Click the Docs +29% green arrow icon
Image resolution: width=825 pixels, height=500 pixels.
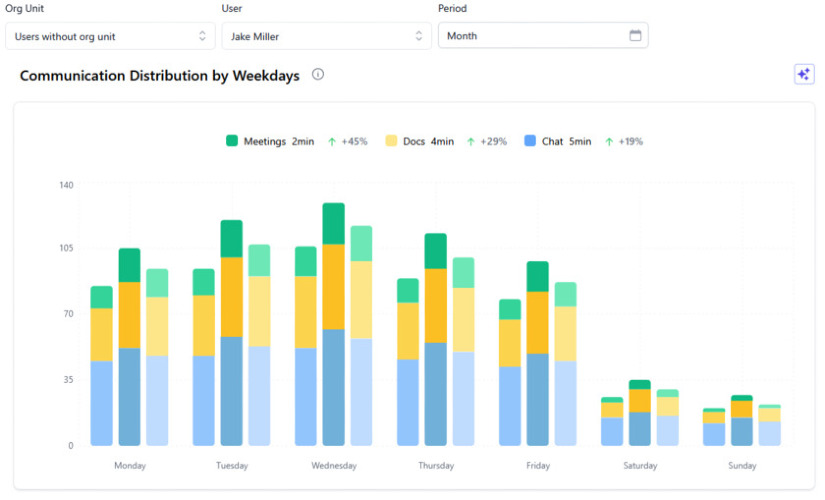[x=471, y=142]
